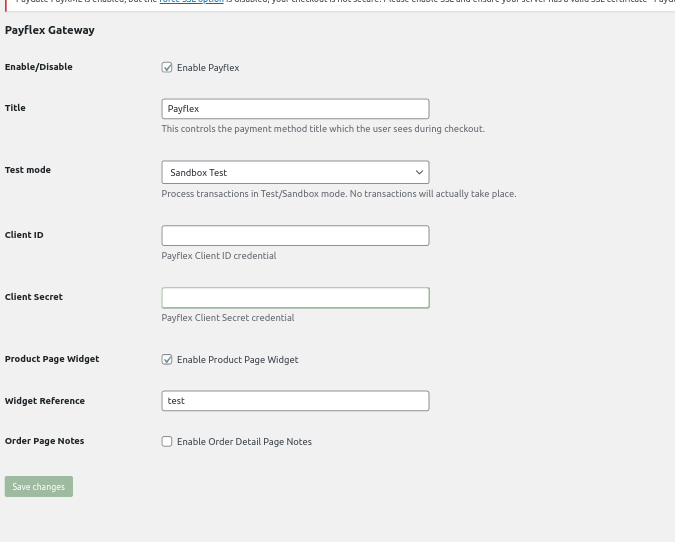Viewport: 675px width, 542px height.
Task: Click the payment method title description text
Action: pos(323,129)
